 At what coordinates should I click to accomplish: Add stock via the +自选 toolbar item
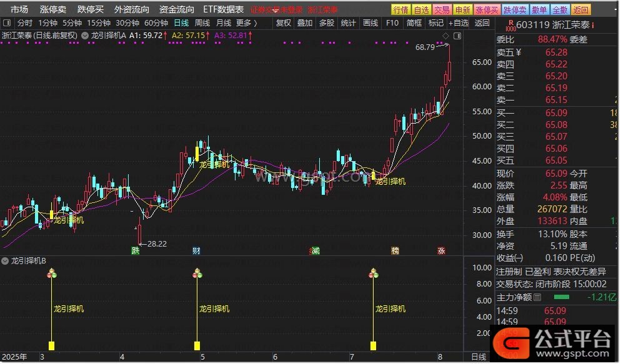click(x=459, y=23)
